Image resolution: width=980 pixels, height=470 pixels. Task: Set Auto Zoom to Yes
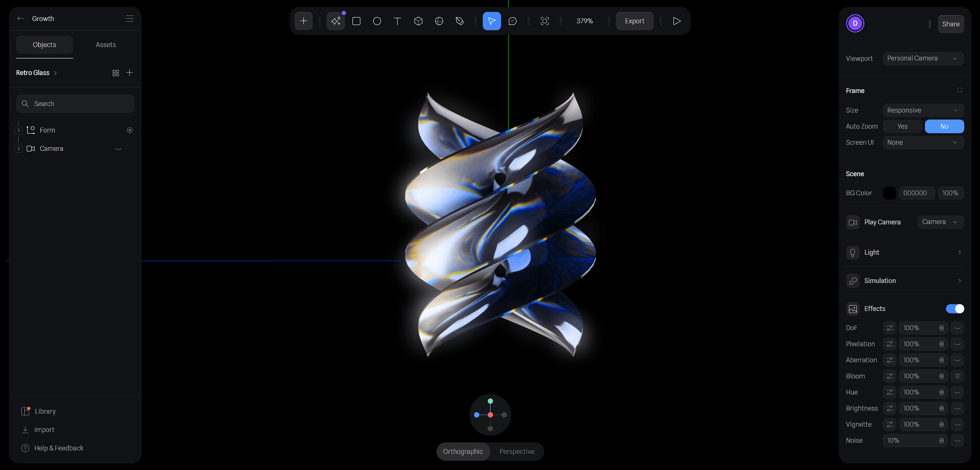coord(902,126)
